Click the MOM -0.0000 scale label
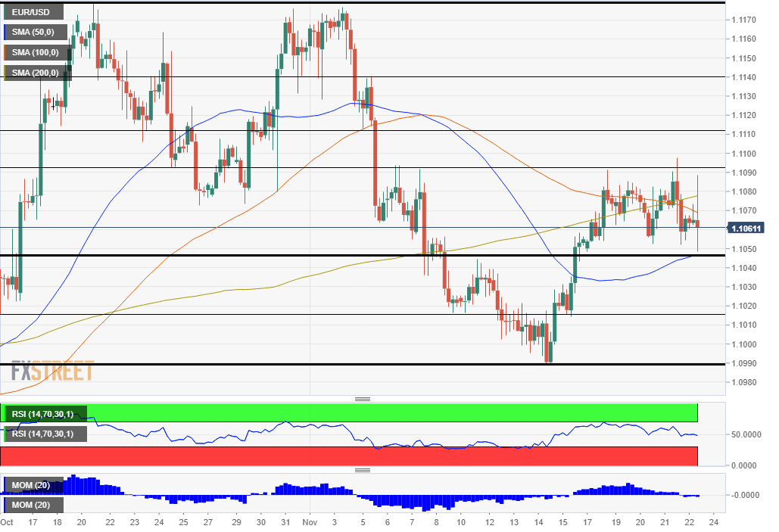779x532 pixels. click(742, 495)
